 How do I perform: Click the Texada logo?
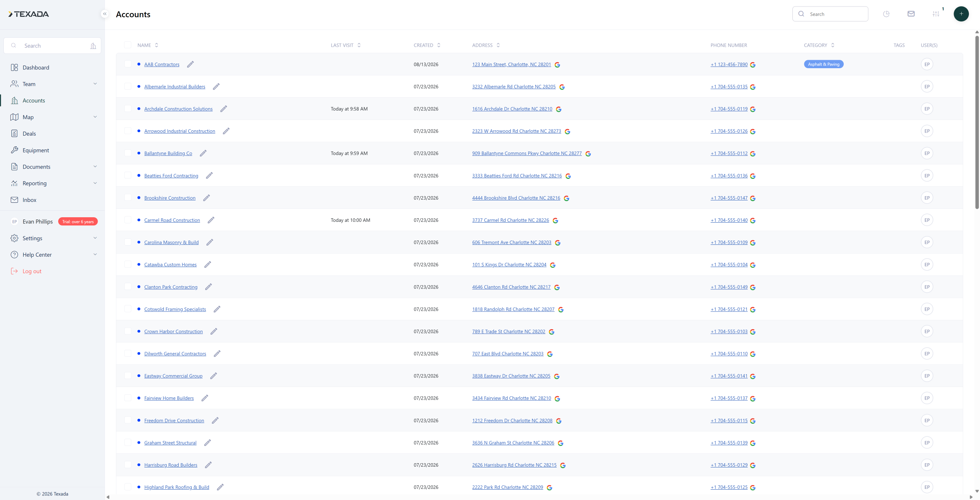click(29, 14)
